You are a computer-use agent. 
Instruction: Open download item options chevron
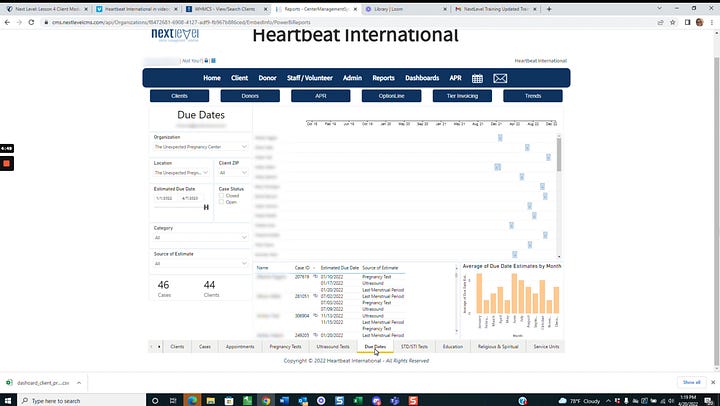(79, 383)
